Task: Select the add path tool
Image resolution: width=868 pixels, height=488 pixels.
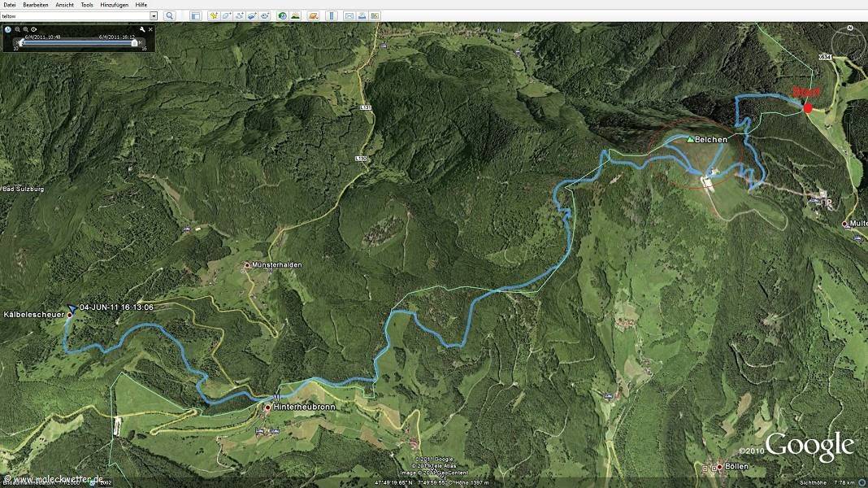Action: (x=239, y=15)
